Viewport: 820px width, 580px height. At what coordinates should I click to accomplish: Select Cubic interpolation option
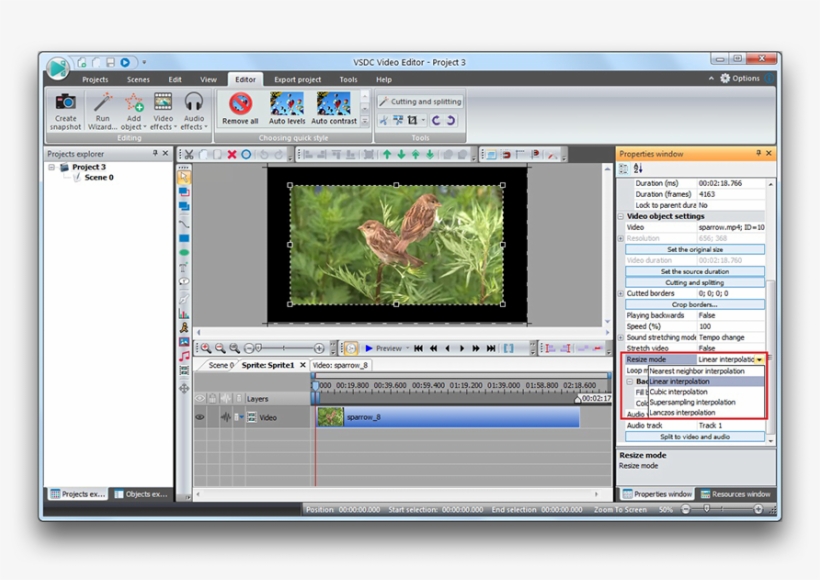678,392
